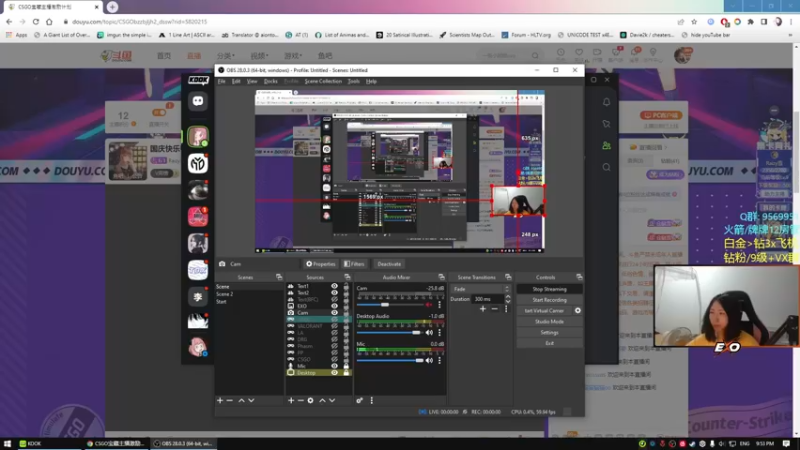Add a new scene with the plus icon in the Scenes panel

pos(220,401)
